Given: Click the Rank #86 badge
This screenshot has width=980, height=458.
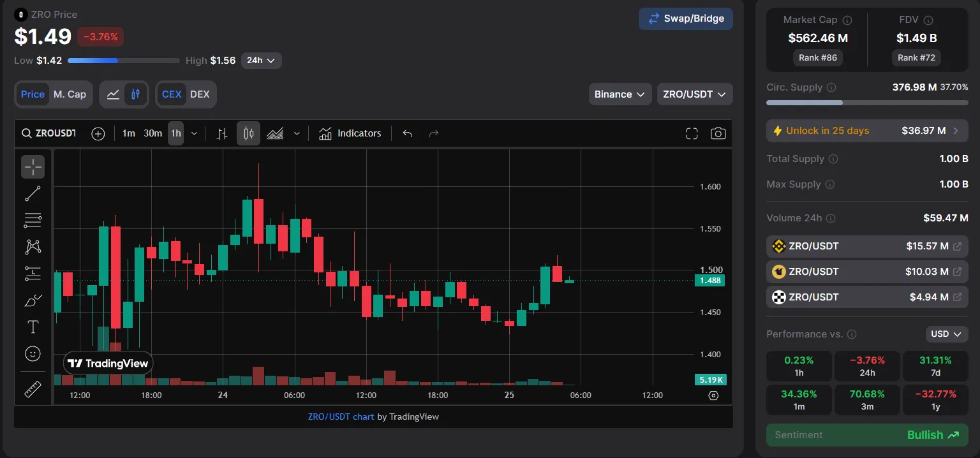Looking at the screenshot, I should tap(818, 57).
